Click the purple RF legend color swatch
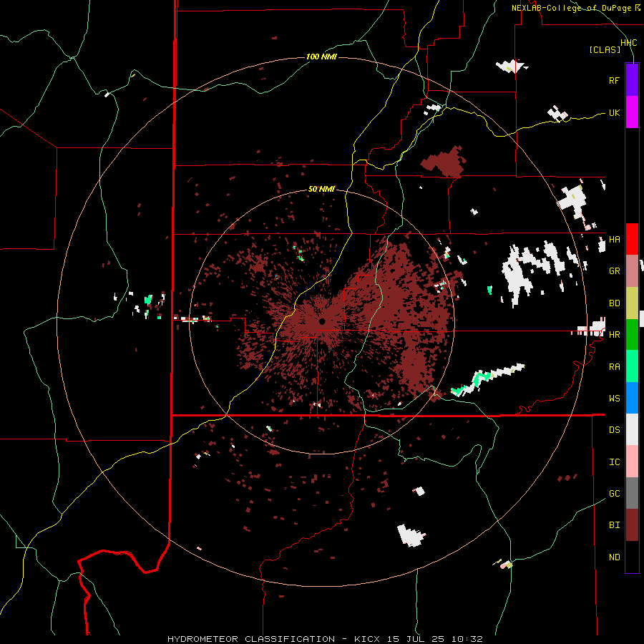Viewport: 644px width, 644px height. pyautogui.click(x=632, y=80)
